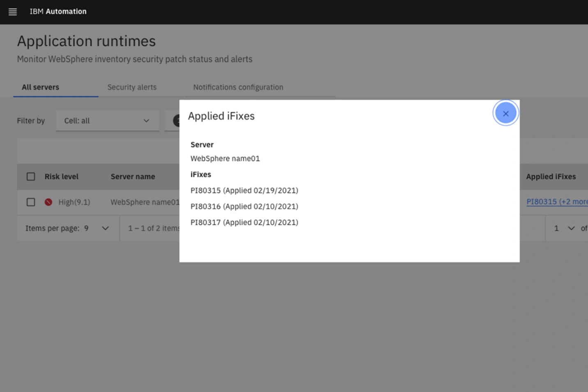
Task: Open the Notifications configuration tab
Action: (238, 87)
